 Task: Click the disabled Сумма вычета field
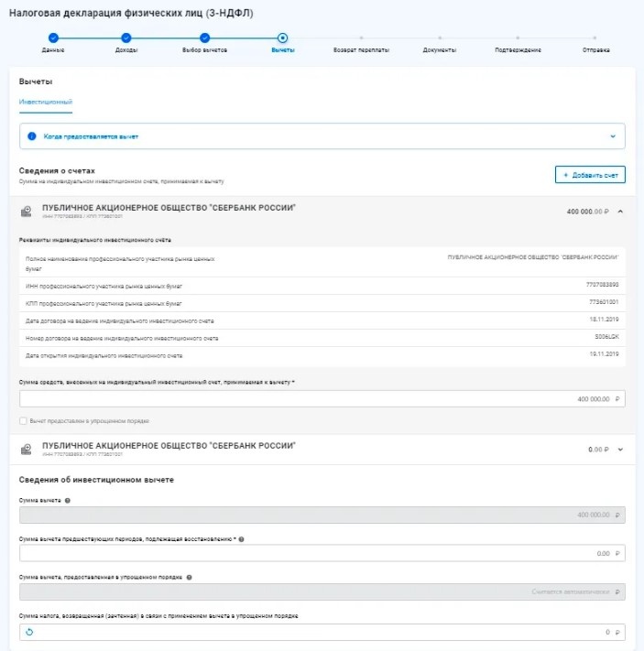[322, 515]
